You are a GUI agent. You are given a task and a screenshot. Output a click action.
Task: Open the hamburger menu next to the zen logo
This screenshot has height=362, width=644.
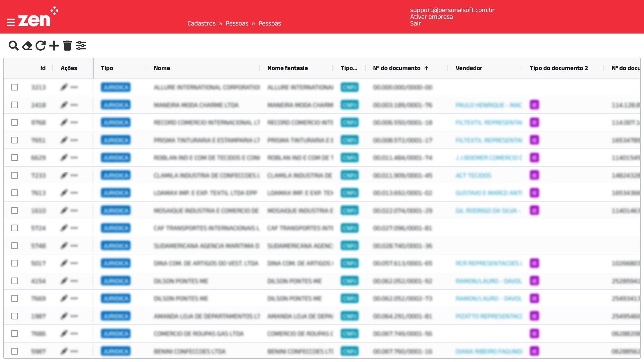coord(11,22)
